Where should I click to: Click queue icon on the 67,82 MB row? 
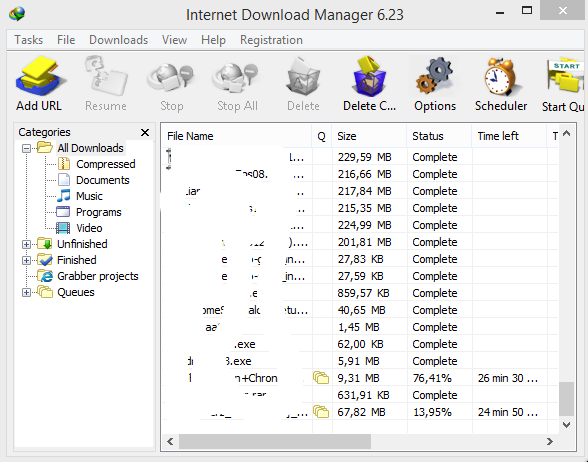pyautogui.click(x=321, y=412)
